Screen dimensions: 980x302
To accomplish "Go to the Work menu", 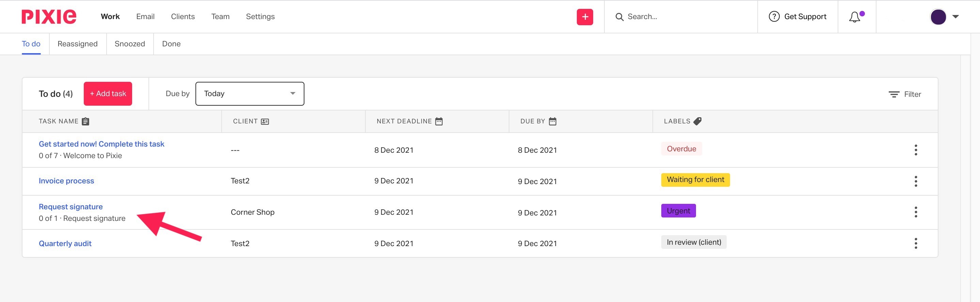I will pos(110,16).
